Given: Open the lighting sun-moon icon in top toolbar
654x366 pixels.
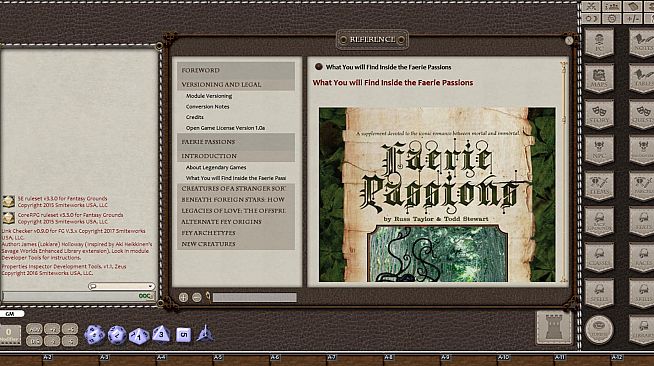Looking at the screenshot, I should [591, 18].
